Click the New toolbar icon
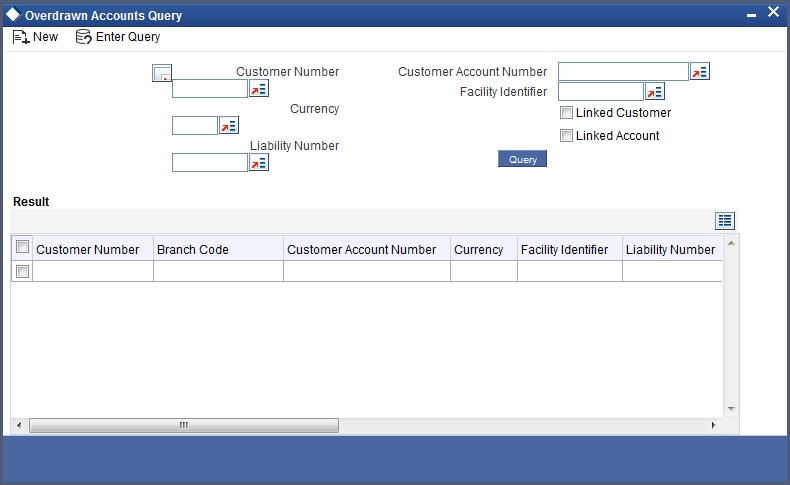This screenshot has height=485, width=790. [x=21, y=37]
